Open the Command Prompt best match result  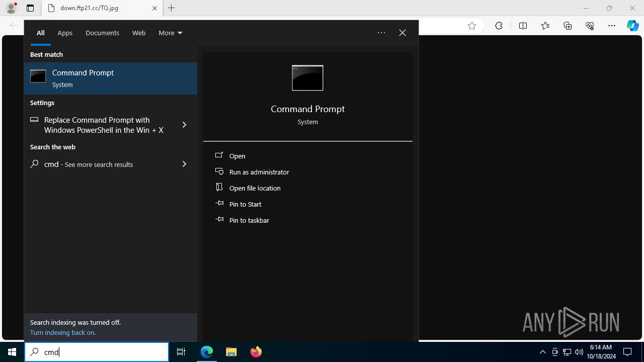[111, 78]
